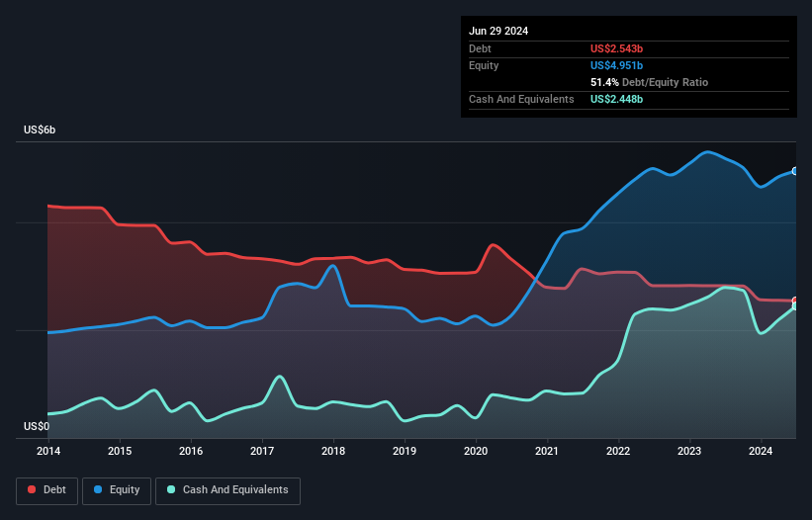Screen dimensions: 812x520
Task: Click the Equity row label in tooltip
Action: tap(484, 65)
